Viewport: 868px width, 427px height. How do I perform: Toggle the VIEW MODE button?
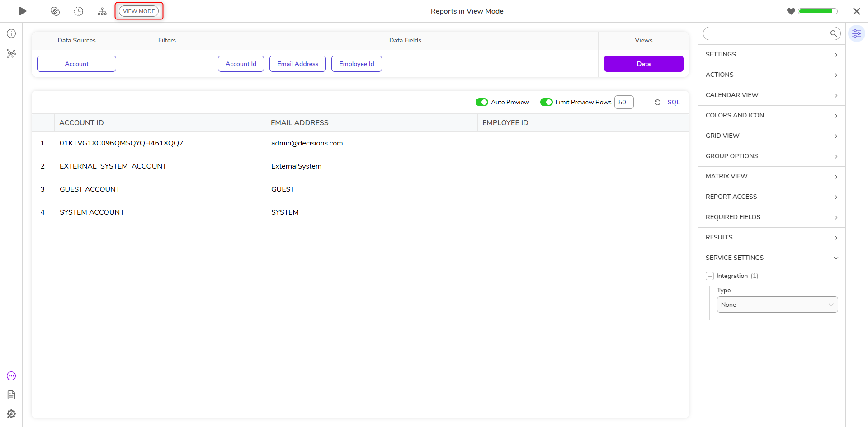(x=139, y=11)
